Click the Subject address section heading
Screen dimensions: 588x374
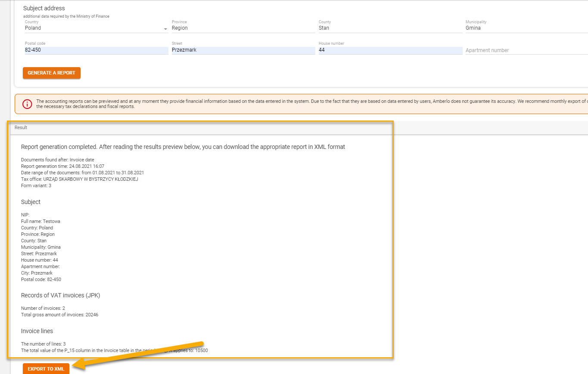pos(43,8)
